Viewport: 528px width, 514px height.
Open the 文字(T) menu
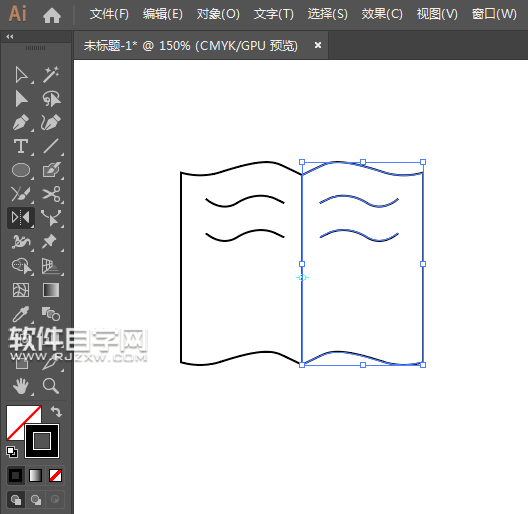[273, 14]
